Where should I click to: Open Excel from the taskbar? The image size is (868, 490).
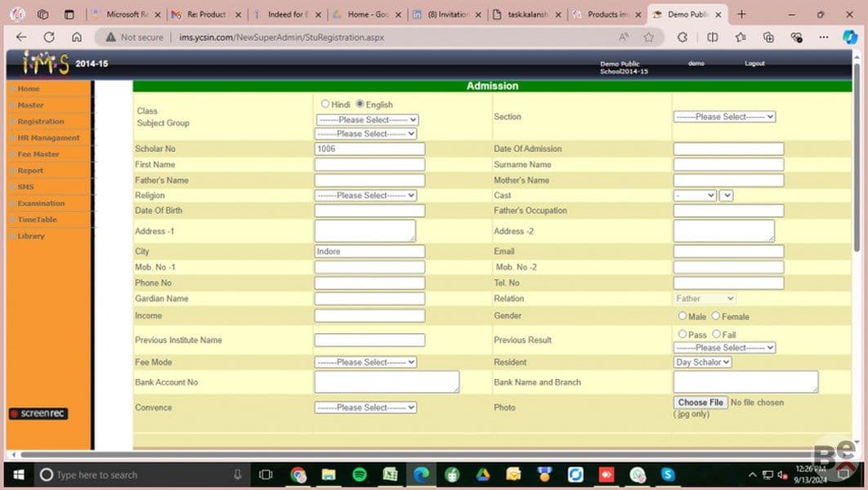390,474
